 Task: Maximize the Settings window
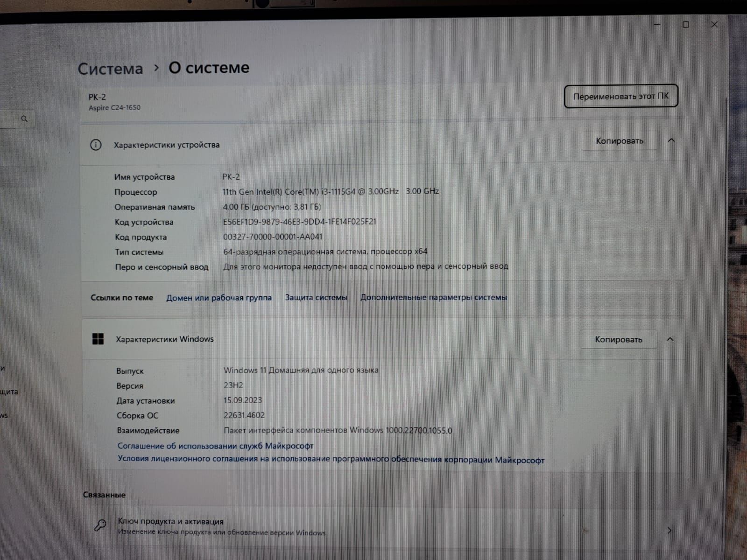(x=686, y=24)
